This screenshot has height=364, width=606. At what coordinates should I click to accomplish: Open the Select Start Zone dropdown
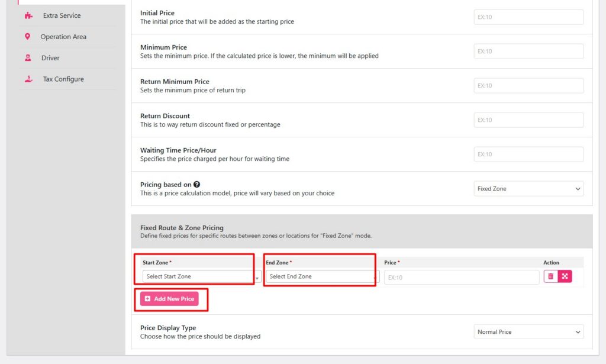click(x=198, y=276)
